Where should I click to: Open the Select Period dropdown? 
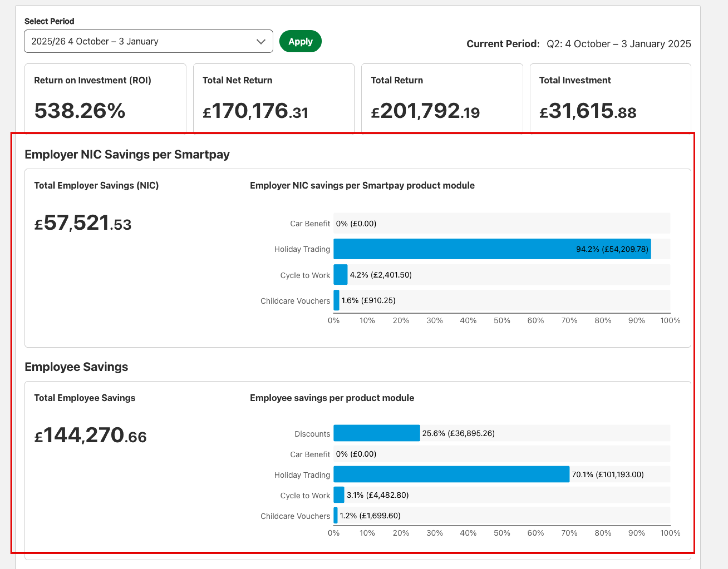point(148,41)
